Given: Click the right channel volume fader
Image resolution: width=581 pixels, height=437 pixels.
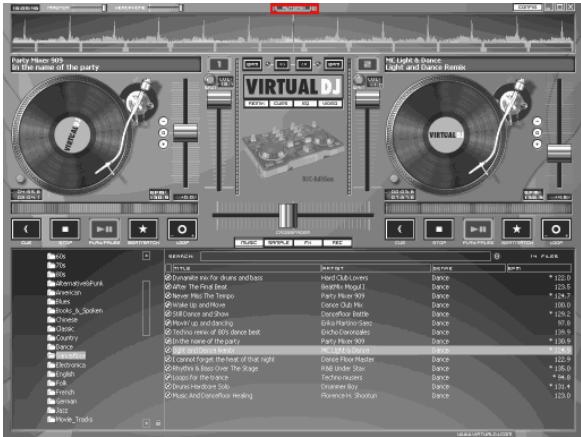Looking at the screenshot, I should click(x=367, y=99).
